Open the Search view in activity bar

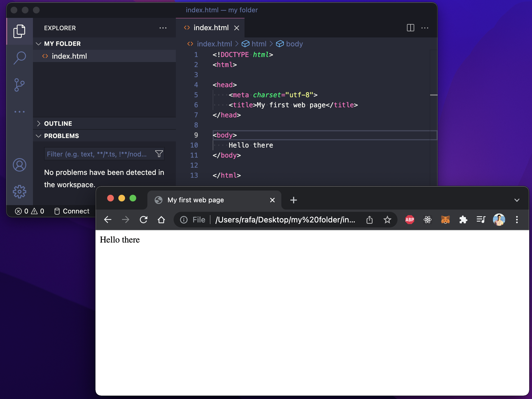coord(20,58)
